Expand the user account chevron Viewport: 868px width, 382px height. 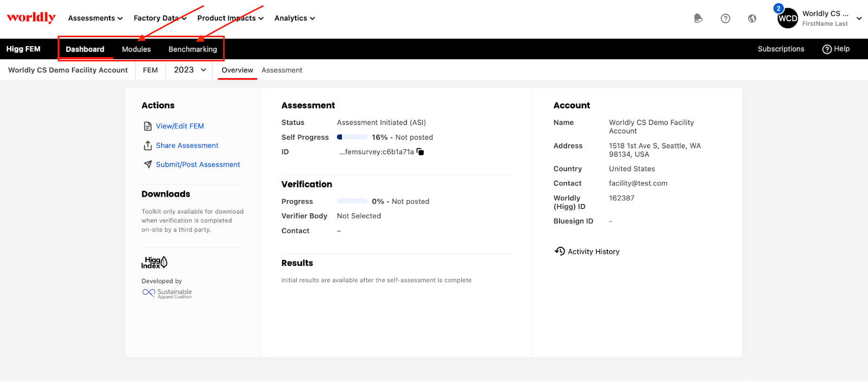coord(859,18)
